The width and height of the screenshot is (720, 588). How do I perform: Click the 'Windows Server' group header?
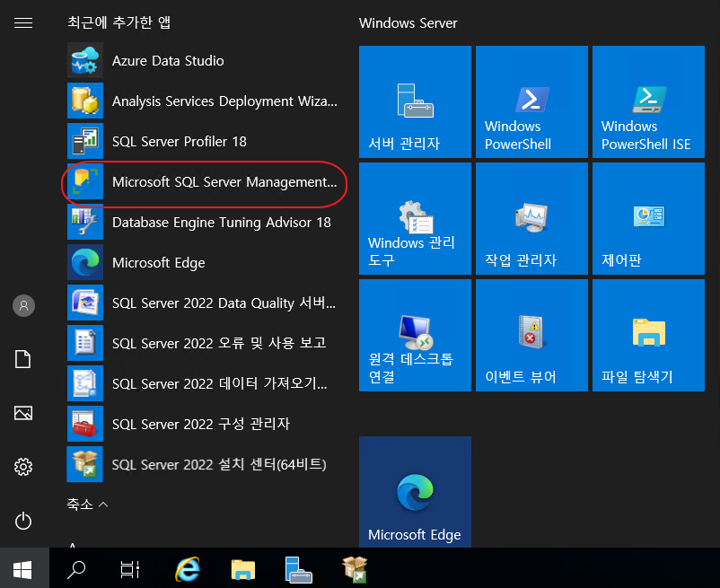(x=408, y=23)
